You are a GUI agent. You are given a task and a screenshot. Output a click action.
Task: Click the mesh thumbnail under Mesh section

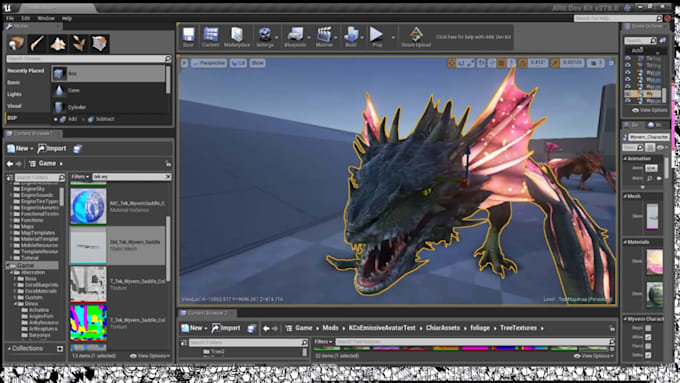(x=652, y=216)
